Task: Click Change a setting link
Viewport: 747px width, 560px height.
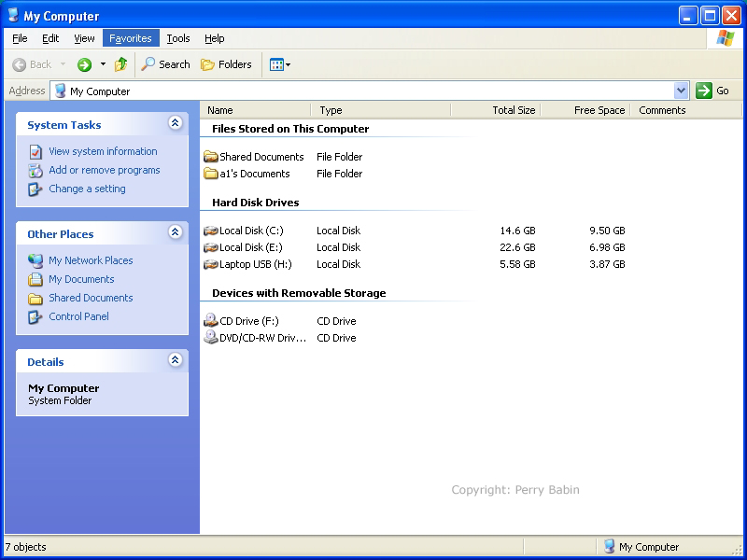Action: (x=87, y=189)
